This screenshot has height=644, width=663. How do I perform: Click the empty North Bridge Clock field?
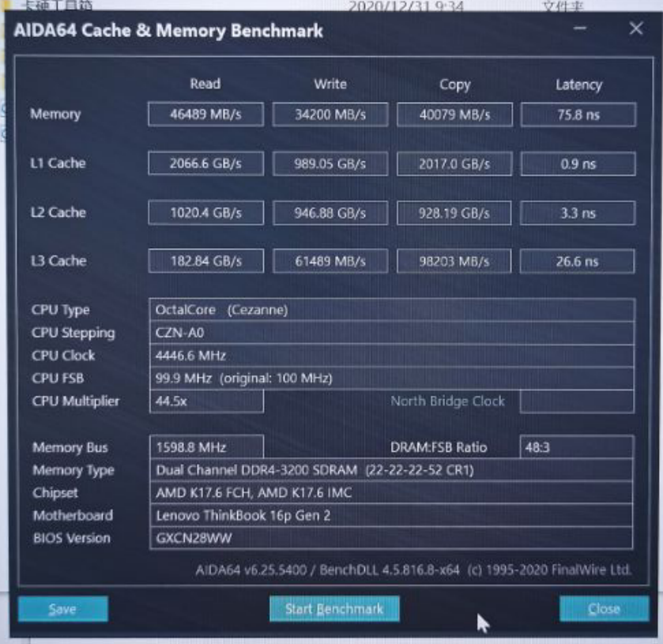point(577,401)
